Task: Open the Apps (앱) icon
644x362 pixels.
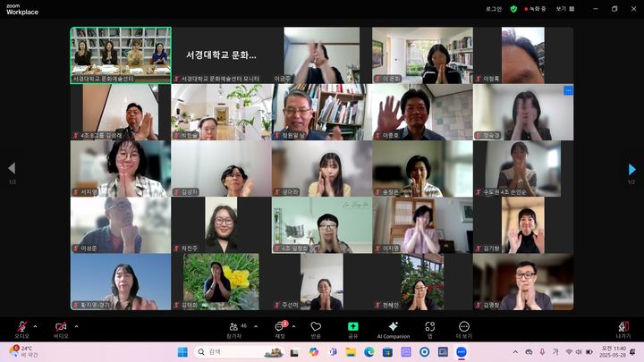Action: coord(430,328)
